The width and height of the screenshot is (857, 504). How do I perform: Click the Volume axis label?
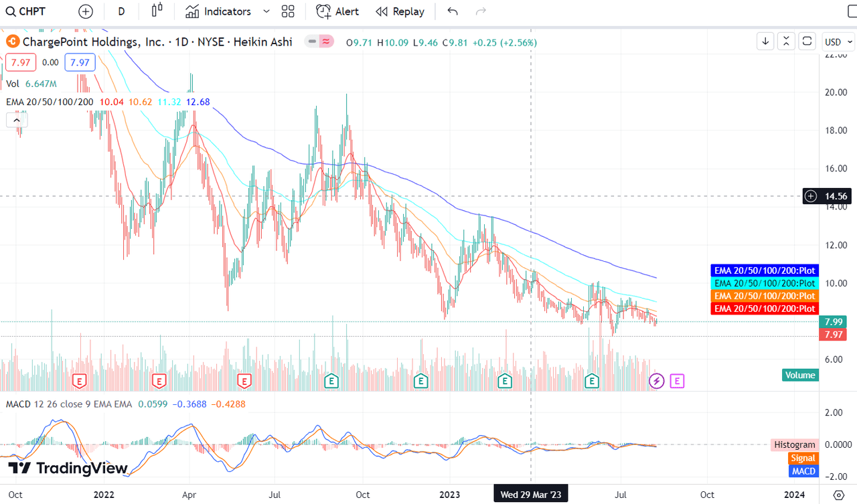[x=800, y=375]
